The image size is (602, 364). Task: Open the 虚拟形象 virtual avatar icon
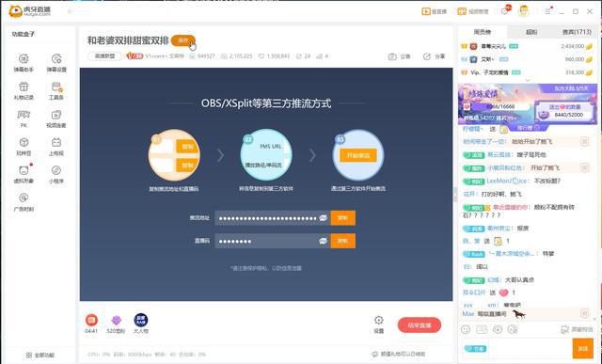click(24, 174)
